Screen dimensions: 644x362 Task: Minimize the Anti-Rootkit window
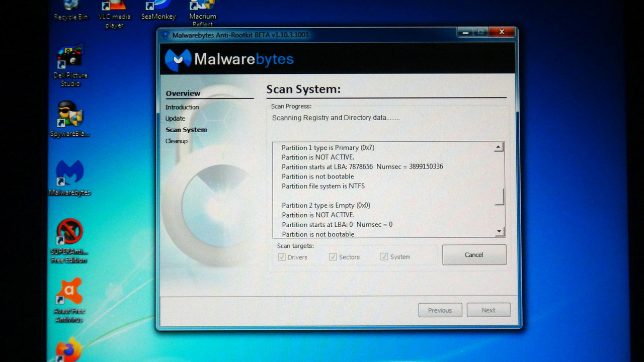(x=465, y=33)
